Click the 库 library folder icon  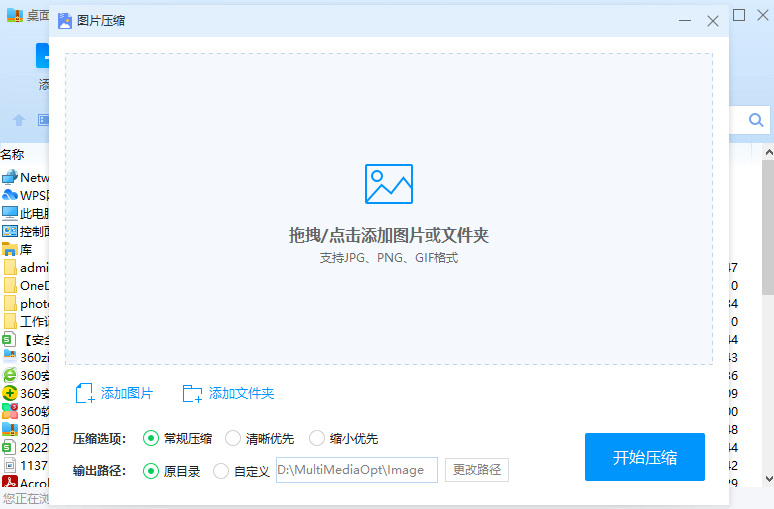pyautogui.click(x=10, y=249)
